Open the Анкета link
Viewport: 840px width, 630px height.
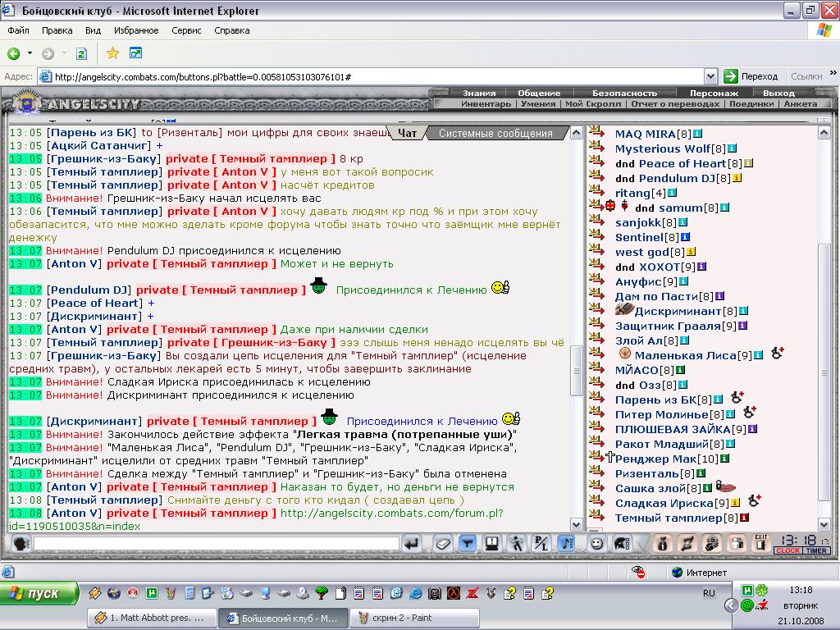801,104
